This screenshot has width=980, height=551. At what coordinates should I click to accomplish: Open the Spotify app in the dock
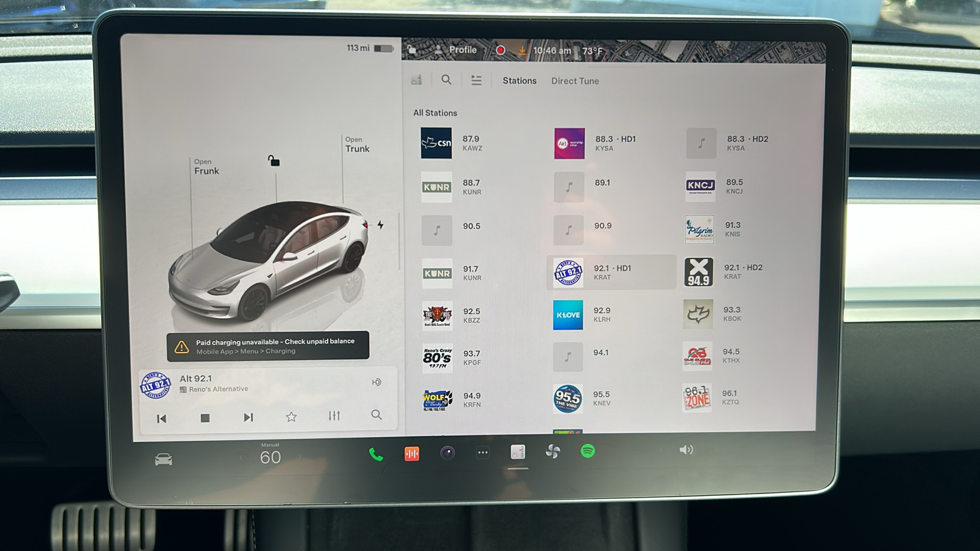coord(587,451)
